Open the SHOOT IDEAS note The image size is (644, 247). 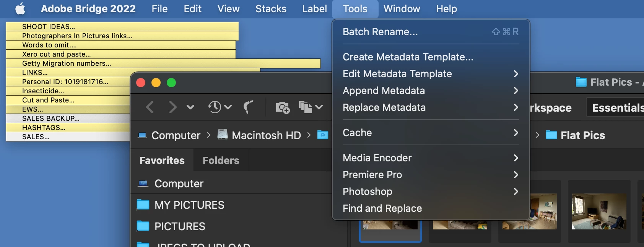[122, 26]
